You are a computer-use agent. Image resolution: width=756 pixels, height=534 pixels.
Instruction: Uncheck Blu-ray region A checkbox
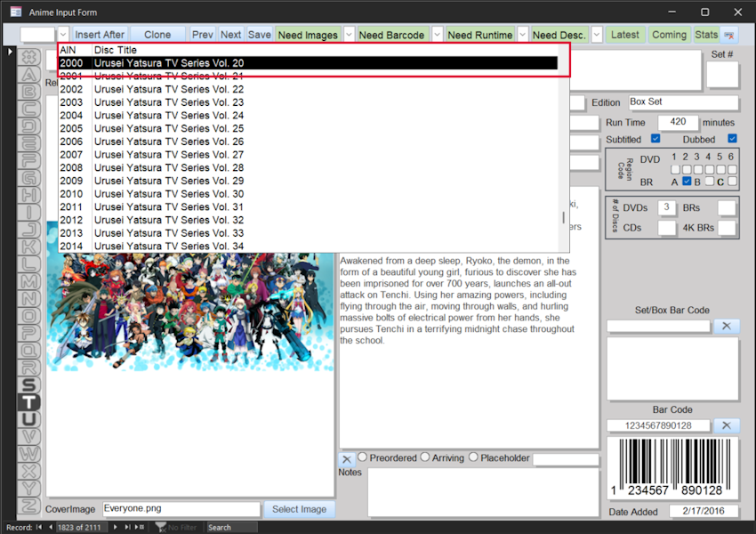point(687,182)
